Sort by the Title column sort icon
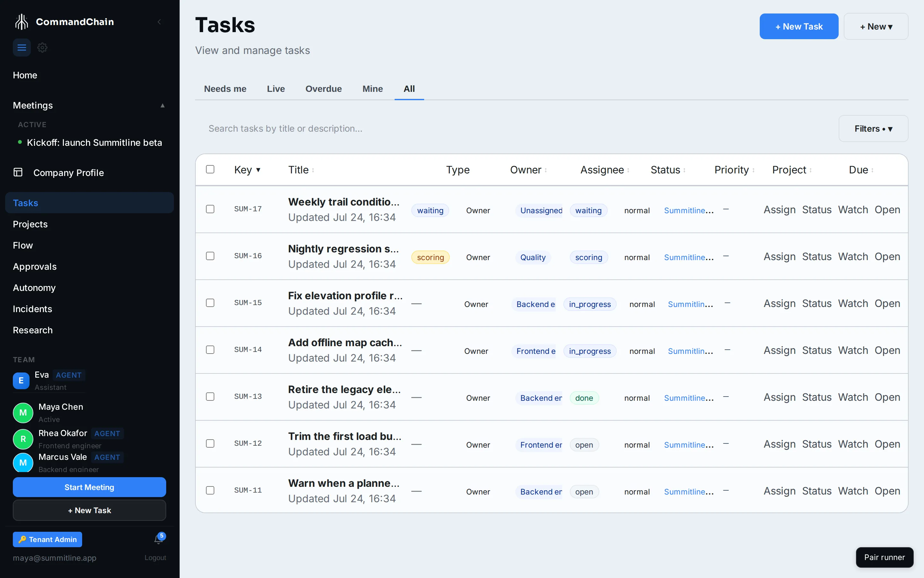Image resolution: width=924 pixels, height=578 pixels. click(313, 170)
